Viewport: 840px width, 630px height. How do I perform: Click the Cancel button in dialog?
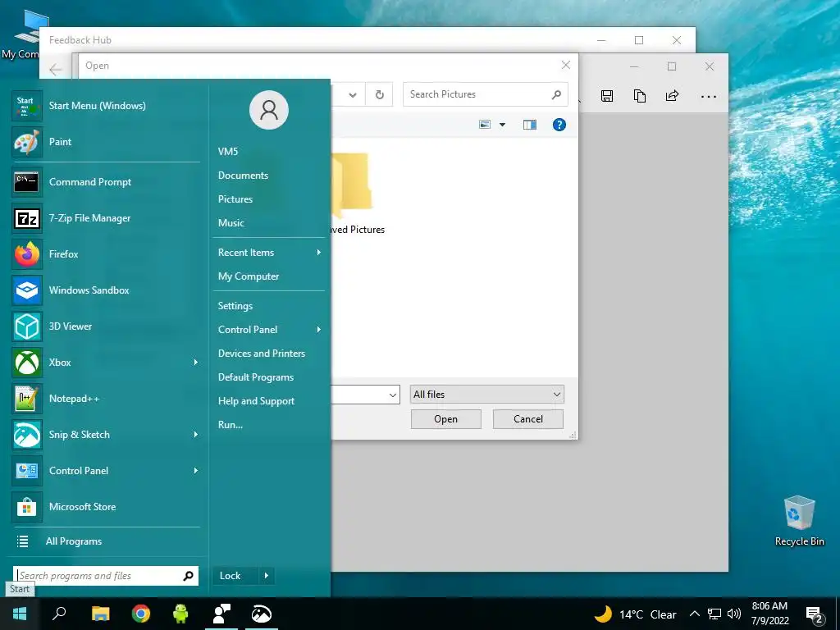[527, 419]
